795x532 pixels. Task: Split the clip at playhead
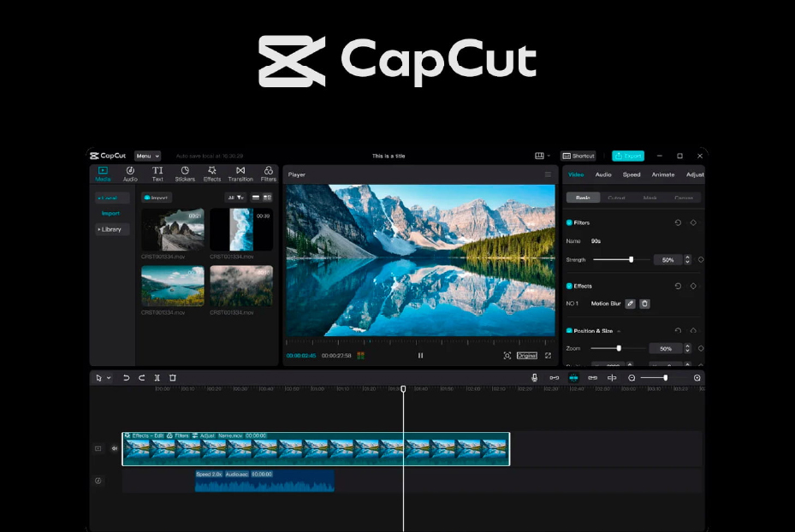click(x=157, y=378)
